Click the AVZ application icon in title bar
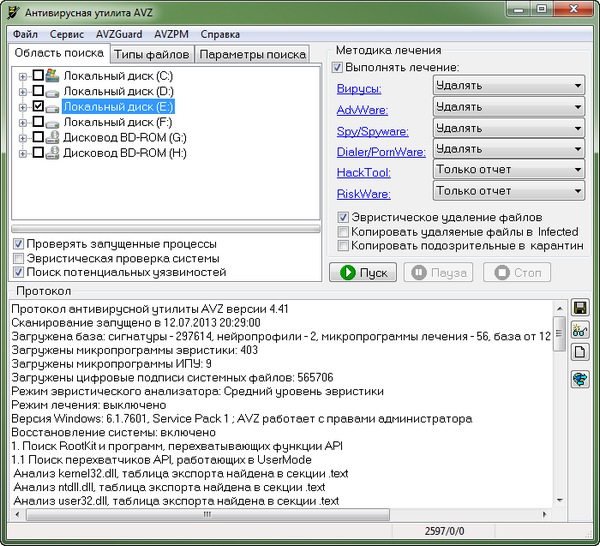 pyautogui.click(x=13, y=11)
